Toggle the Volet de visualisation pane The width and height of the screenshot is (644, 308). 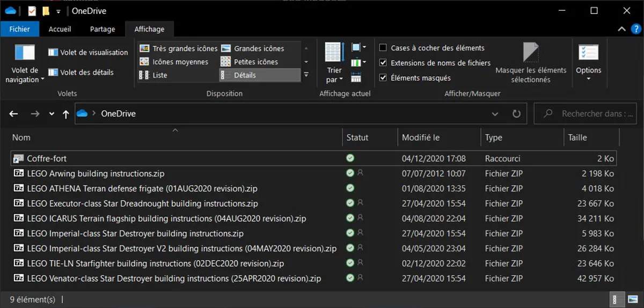point(88,53)
